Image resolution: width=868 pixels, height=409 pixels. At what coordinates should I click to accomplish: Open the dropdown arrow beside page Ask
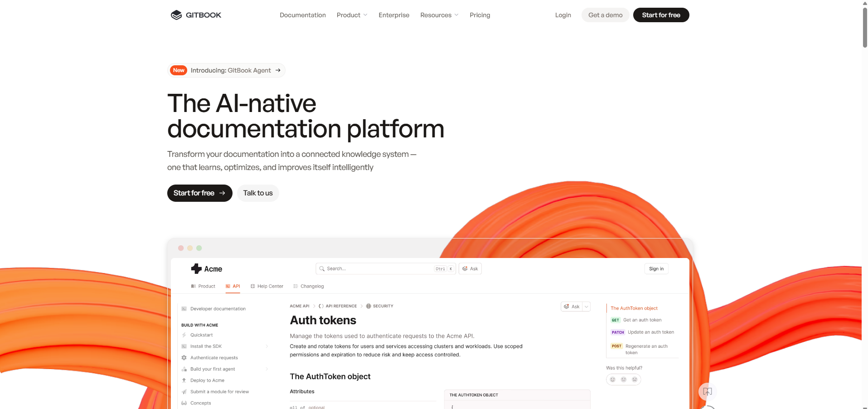click(587, 307)
